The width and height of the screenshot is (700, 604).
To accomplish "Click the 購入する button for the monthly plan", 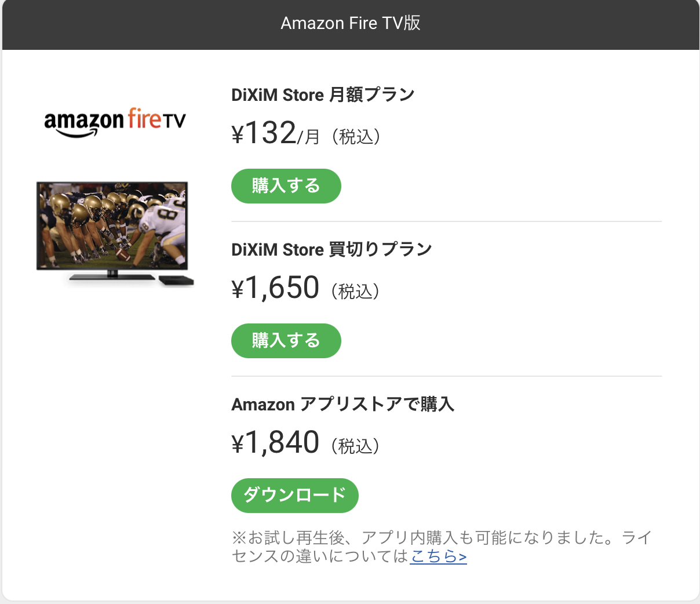I will (x=286, y=185).
